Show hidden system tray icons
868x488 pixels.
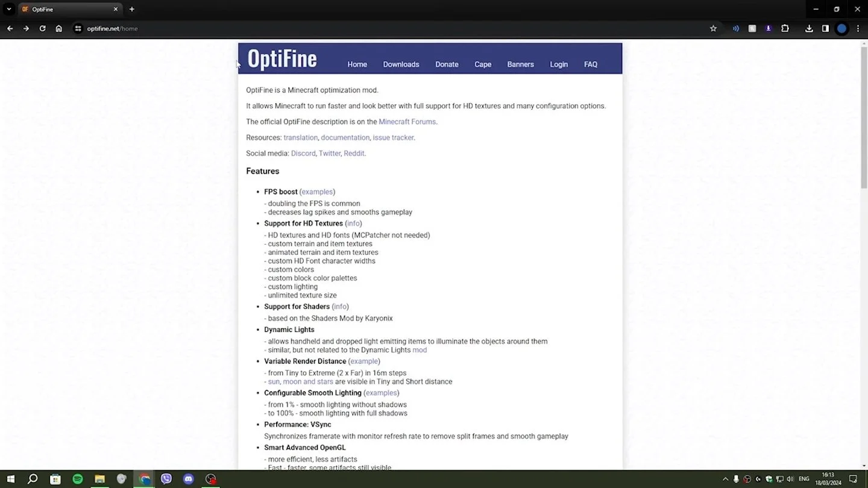tap(725, 479)
